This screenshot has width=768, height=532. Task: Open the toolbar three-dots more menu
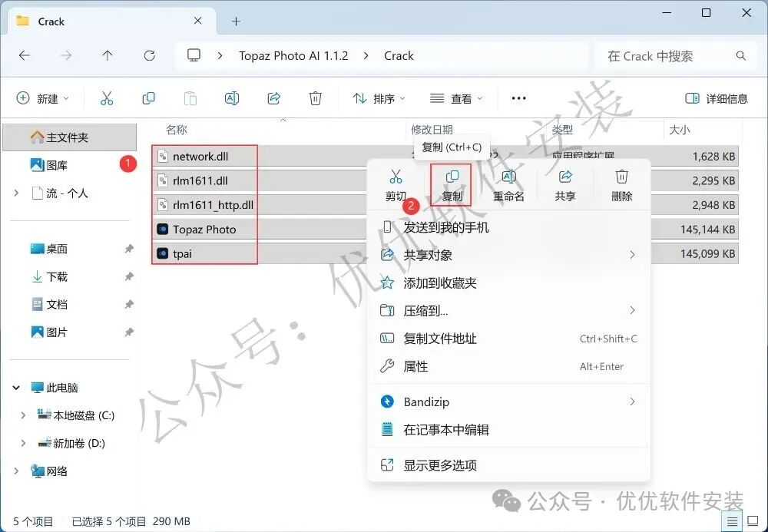coord(518,98)
